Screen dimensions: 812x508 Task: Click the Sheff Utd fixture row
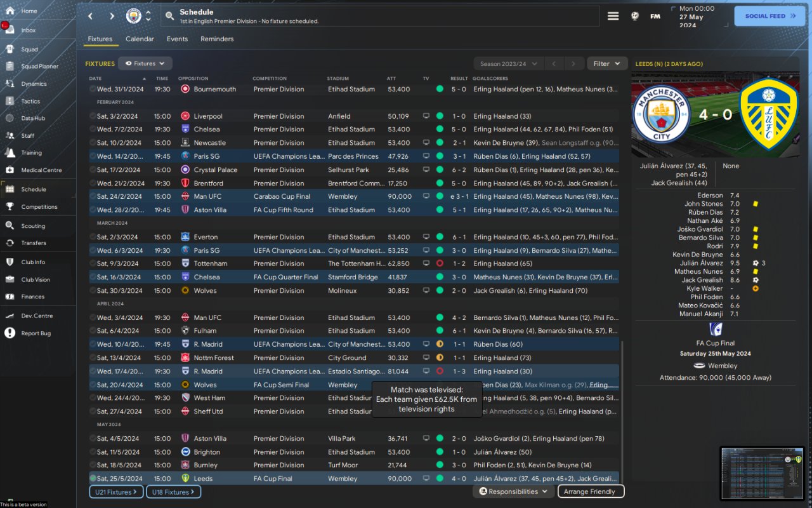point(354,411)
